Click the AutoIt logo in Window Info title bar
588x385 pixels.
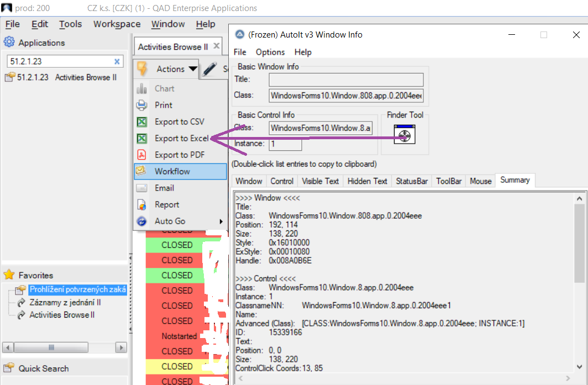(x=240, y=34)
